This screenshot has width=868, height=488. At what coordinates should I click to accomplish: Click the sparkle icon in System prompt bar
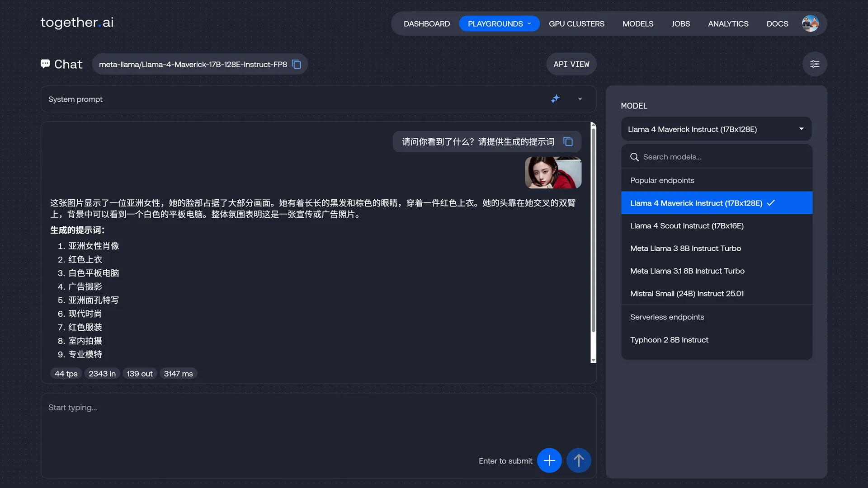(556, 99)
